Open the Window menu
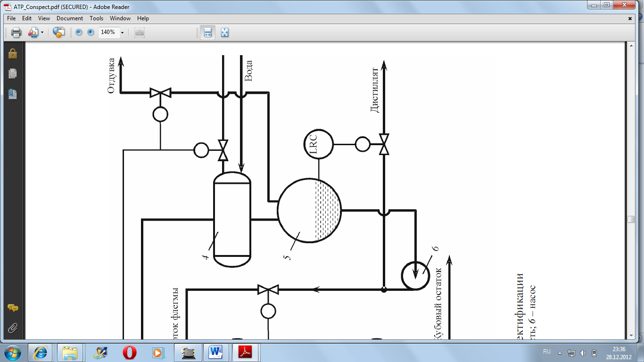Image resolution: width=644 pixels, height=362 pixels. 120,18
